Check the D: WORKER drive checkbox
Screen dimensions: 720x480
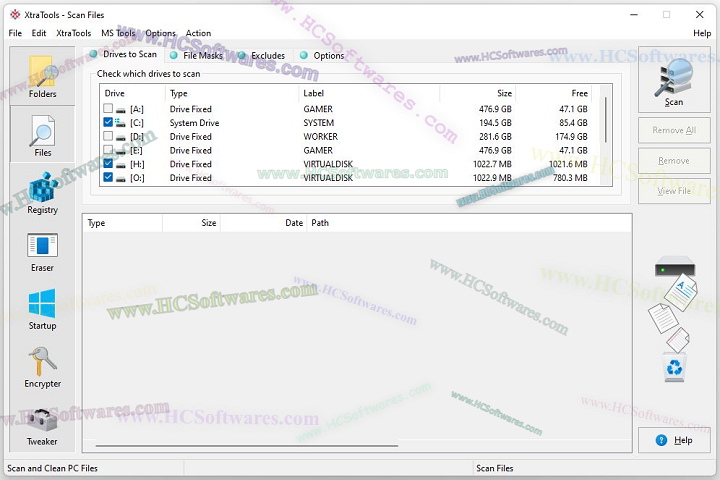pos(108,136)
